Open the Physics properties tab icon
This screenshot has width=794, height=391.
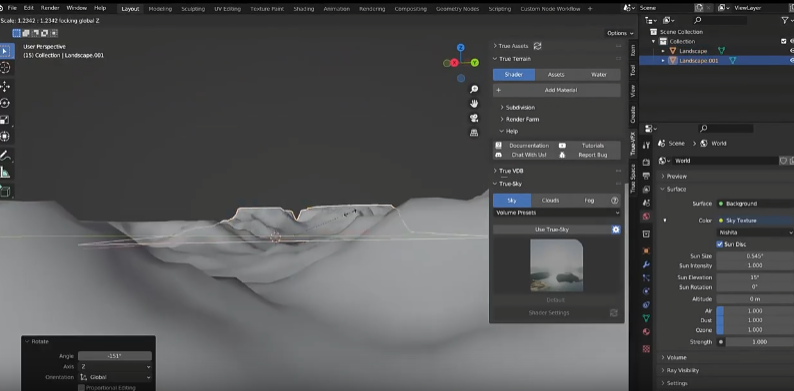646,291
